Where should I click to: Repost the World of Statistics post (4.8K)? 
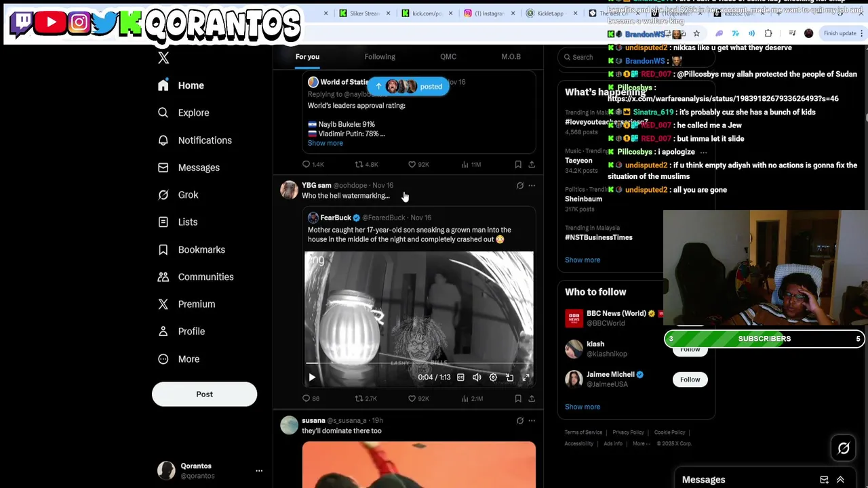coord(367,164)
